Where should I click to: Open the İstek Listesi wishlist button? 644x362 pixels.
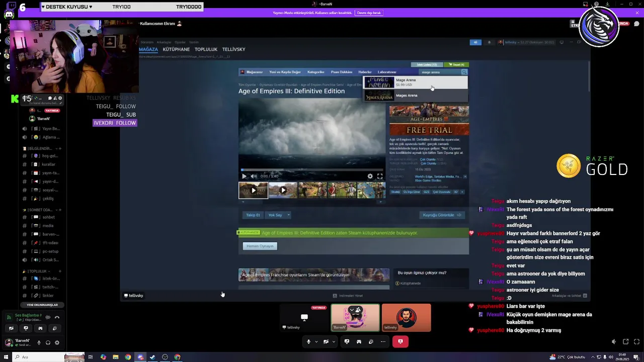click(427, 64)
